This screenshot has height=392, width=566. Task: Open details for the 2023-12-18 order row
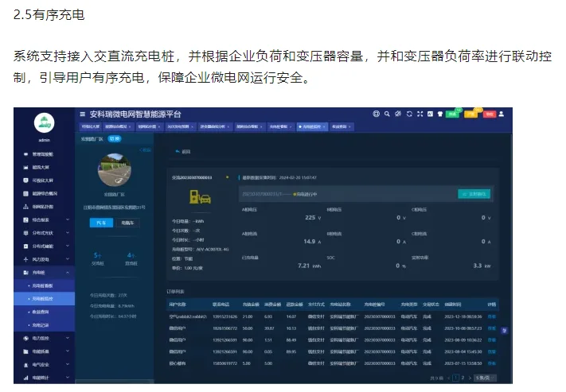click(492, 316)
